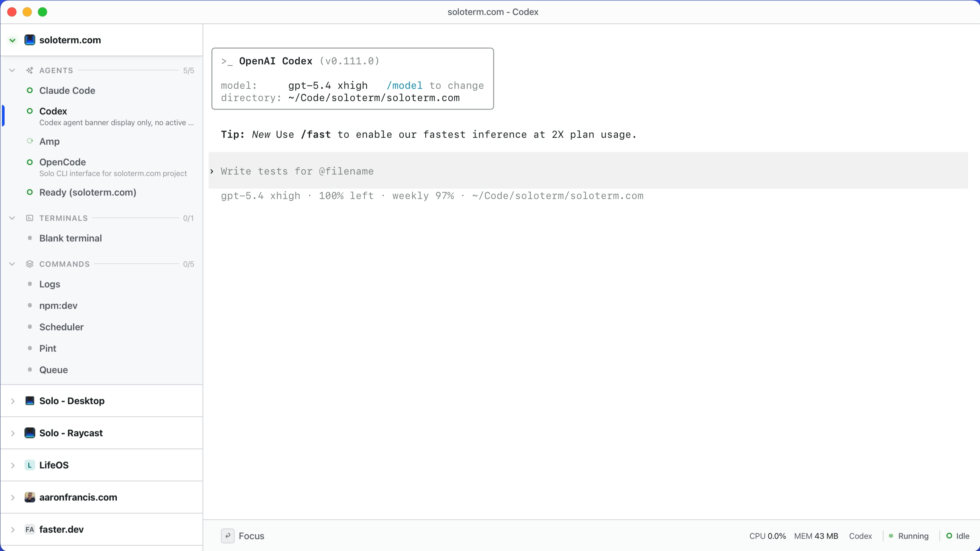Click the Idle status circle icon

point(949,536)
